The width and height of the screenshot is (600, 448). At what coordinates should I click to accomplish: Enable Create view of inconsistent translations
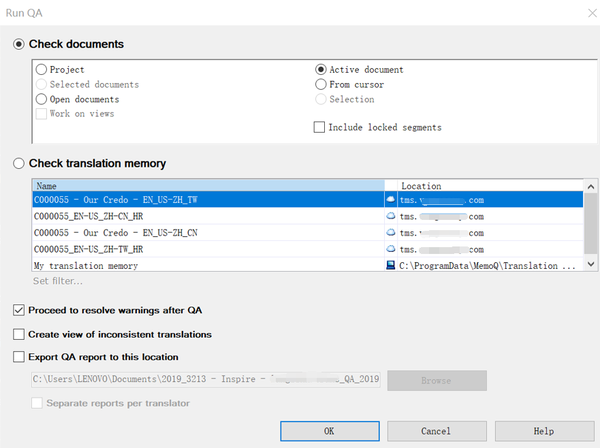click(x=19, y=334)
